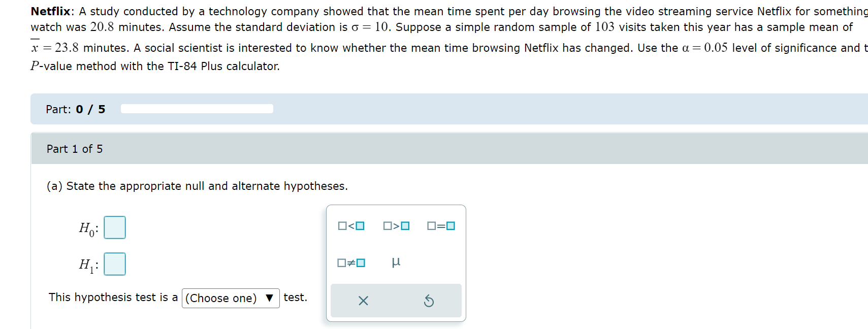The height and width of the screenshot is (329, 868).
Task: Click the floating symbol palette panel
Action: [396, 262]
